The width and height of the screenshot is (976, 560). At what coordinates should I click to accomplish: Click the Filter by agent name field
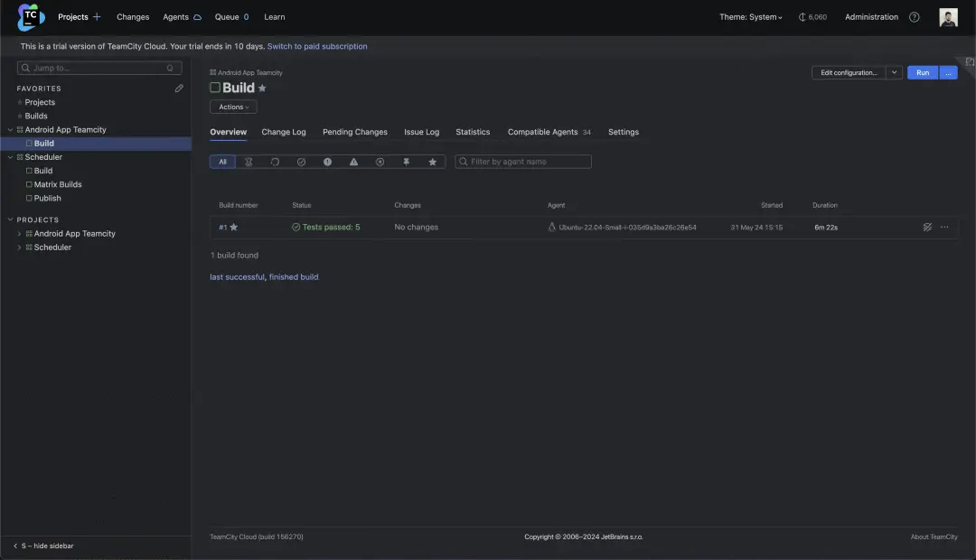523,162
